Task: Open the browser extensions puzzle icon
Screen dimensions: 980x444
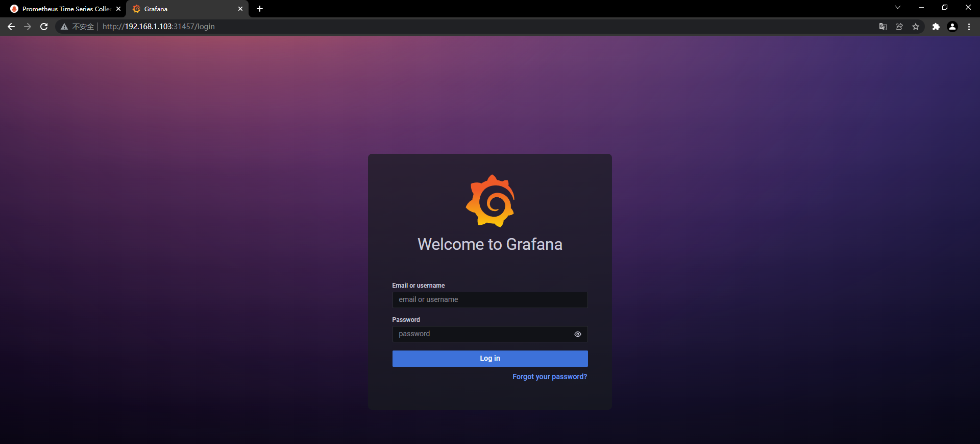Action: (936, 27)
